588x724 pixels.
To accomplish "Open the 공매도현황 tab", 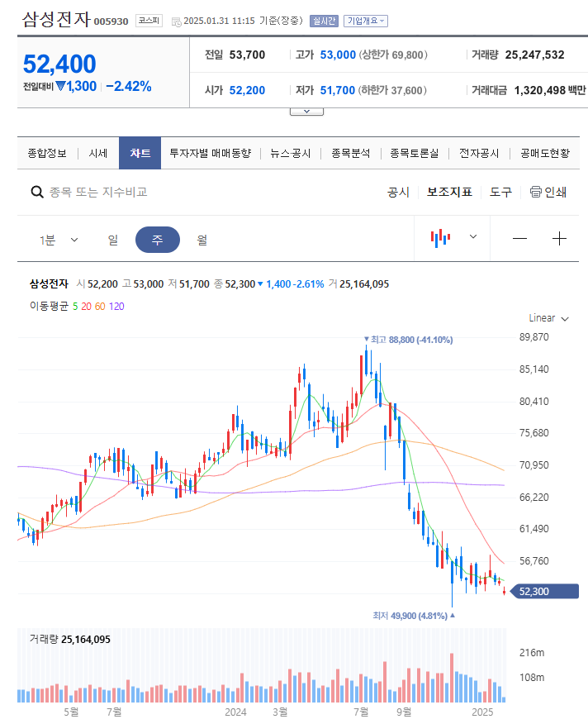I will click(545, 153).
